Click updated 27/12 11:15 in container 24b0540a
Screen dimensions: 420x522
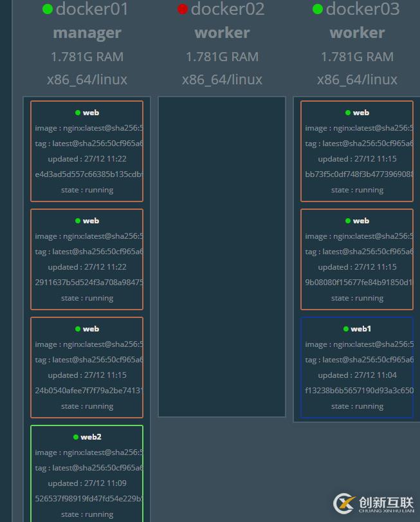87,375
